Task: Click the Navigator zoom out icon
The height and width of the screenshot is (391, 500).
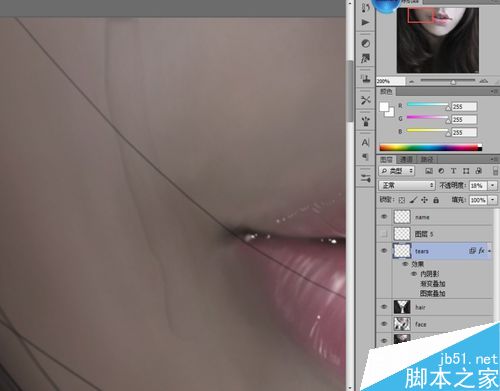Action: [x=412, y=81]
